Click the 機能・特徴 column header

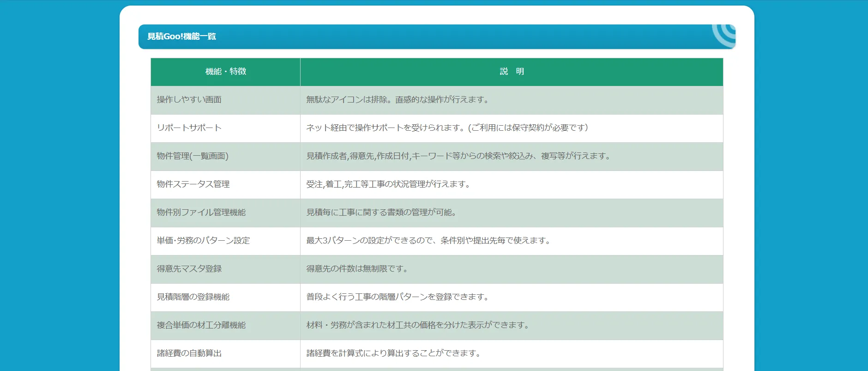click(x=226, y=72)
